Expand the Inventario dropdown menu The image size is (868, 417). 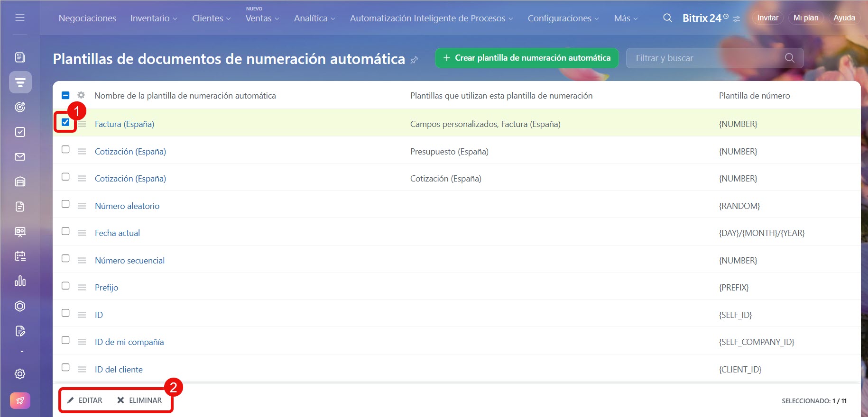[154, 18]
